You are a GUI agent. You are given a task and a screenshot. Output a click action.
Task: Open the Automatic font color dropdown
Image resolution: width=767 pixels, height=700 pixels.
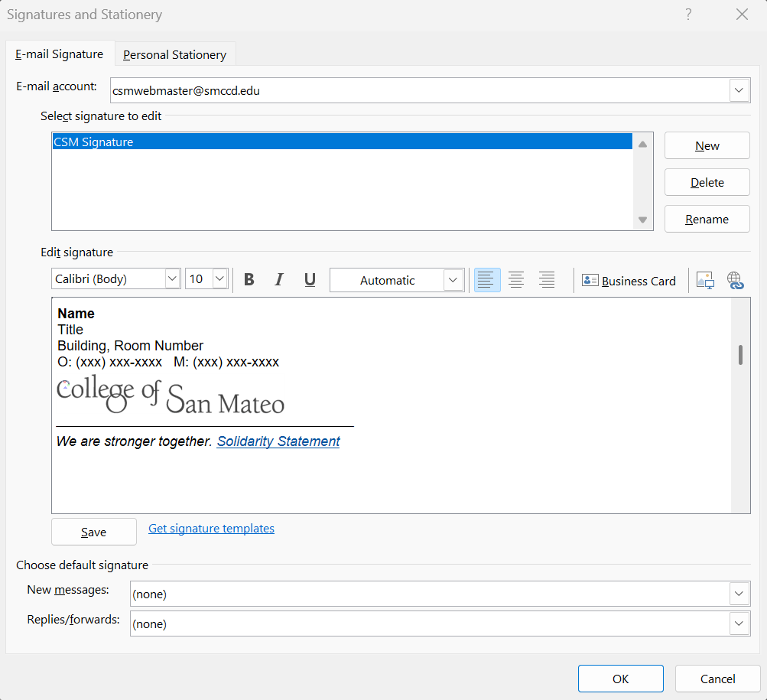(454, 280)
